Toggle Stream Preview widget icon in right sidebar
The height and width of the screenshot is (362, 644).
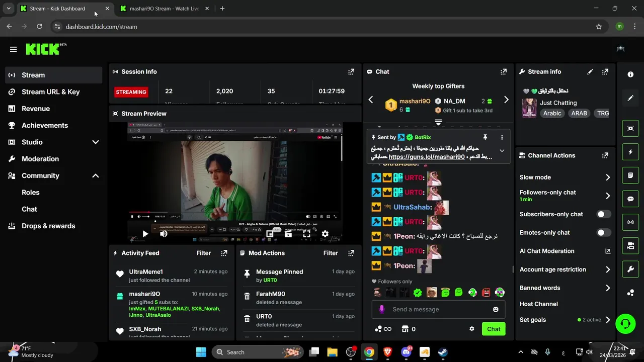[x=630, y=128]
